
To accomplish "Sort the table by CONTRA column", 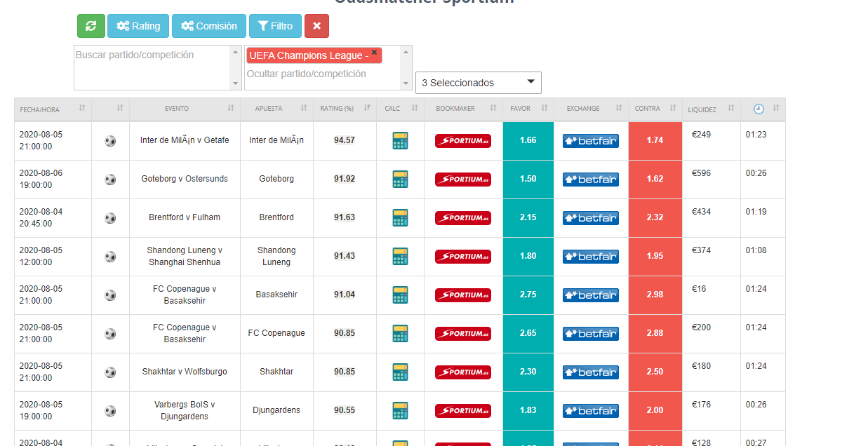I will click(x=655, y=109).
